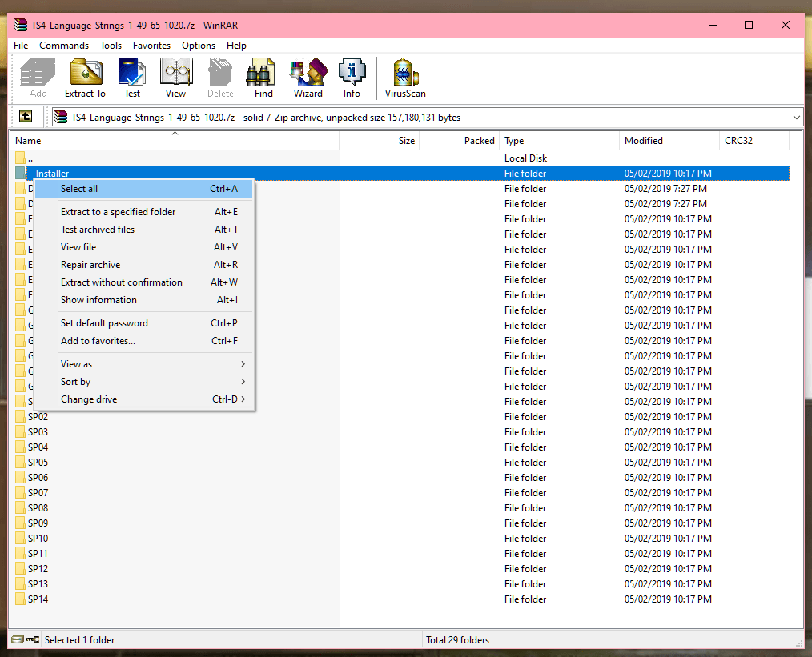This screenshot has height=657, width=812.
Task: Click the Extract To toolbar icon
Action: (85, 78)
